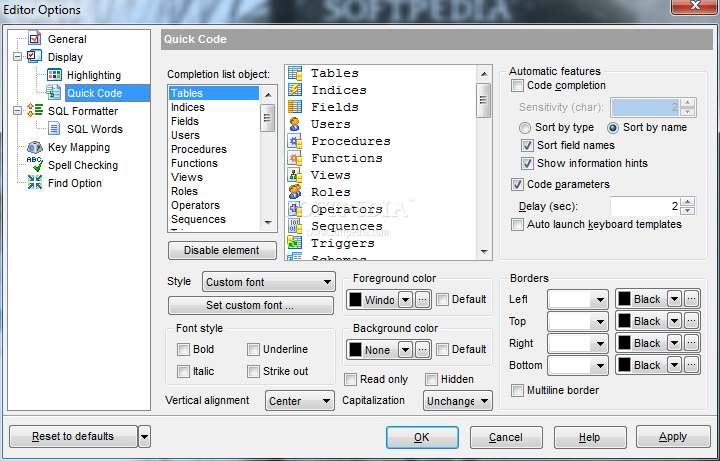
Task: Click the Views icon in preview list
Action: (x=295, y=175)
